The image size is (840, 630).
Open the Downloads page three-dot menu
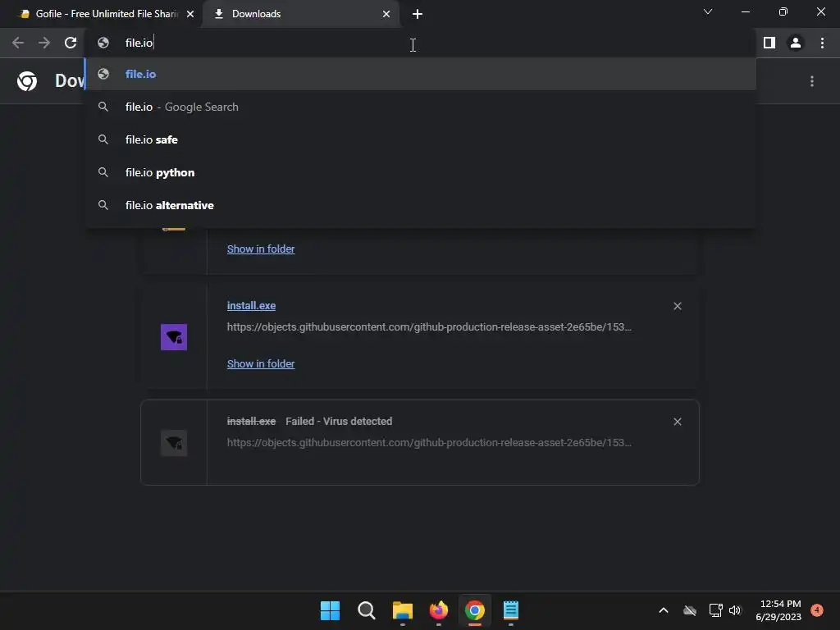(x=812, y=81)
